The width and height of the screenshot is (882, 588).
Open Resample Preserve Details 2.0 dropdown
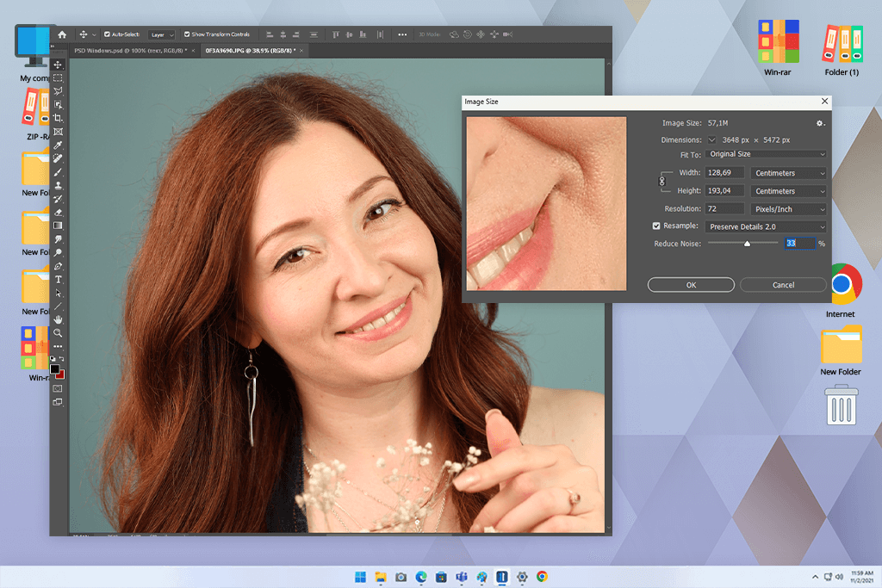point(766,226)
